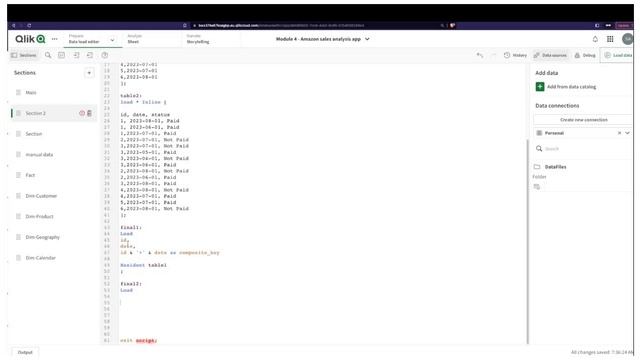Viewport: 640px width, 360px height.
Task: Open the DataFiles folder connection
Action: point(556,167)
